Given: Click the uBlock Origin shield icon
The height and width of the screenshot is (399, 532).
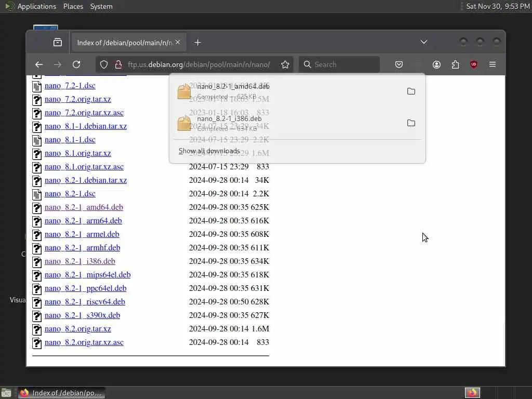Looking at the screenshot, I should click(x=474, y=64).
